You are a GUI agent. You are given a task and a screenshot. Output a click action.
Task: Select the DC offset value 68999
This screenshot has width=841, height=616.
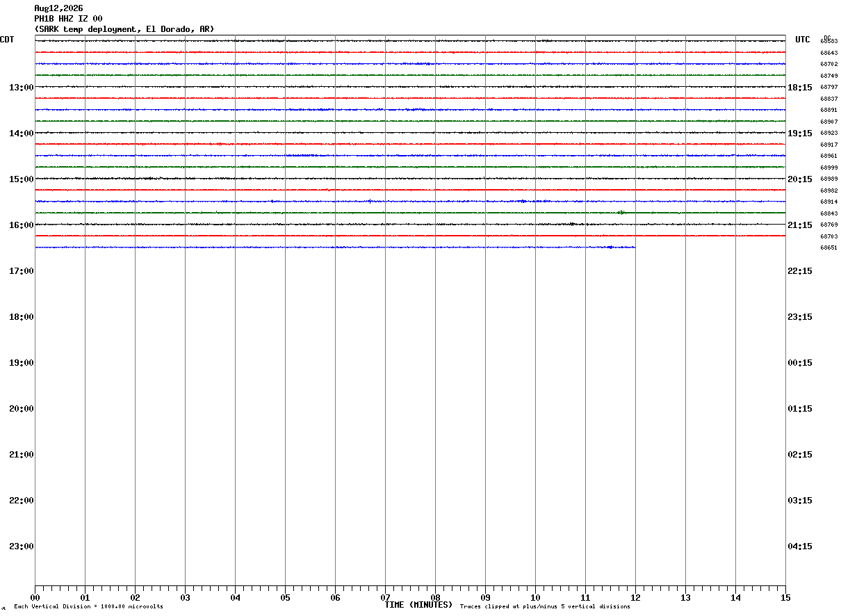[828, 168]
